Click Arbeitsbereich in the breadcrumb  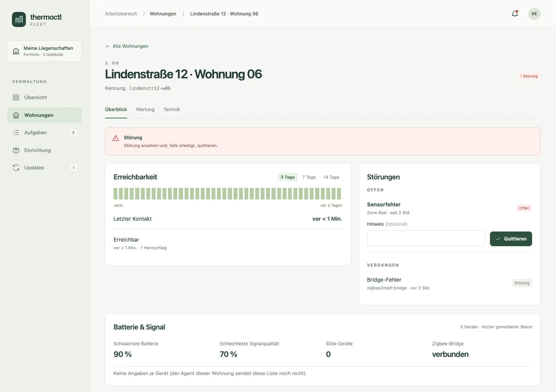tap(121, 14)
